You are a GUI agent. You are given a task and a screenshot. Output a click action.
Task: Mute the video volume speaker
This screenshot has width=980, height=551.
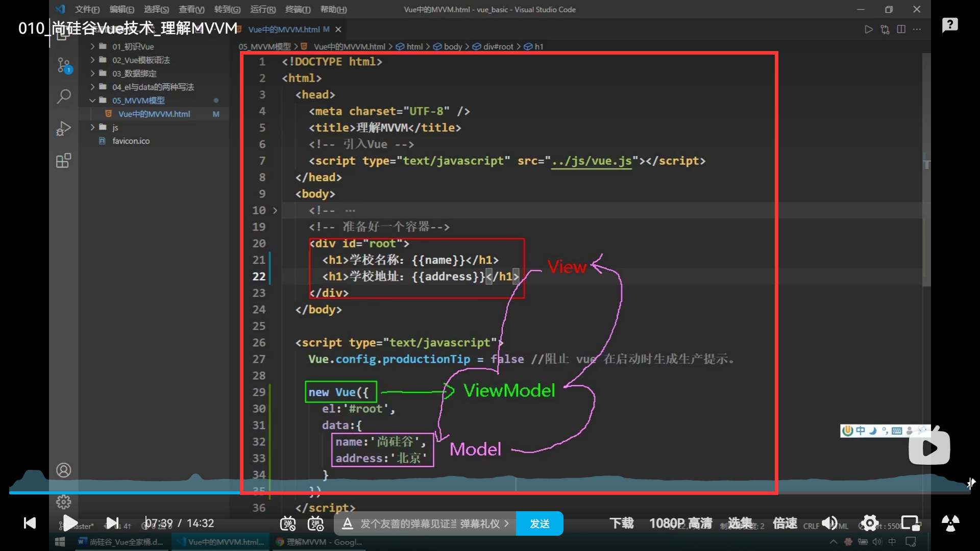(829, 523)
